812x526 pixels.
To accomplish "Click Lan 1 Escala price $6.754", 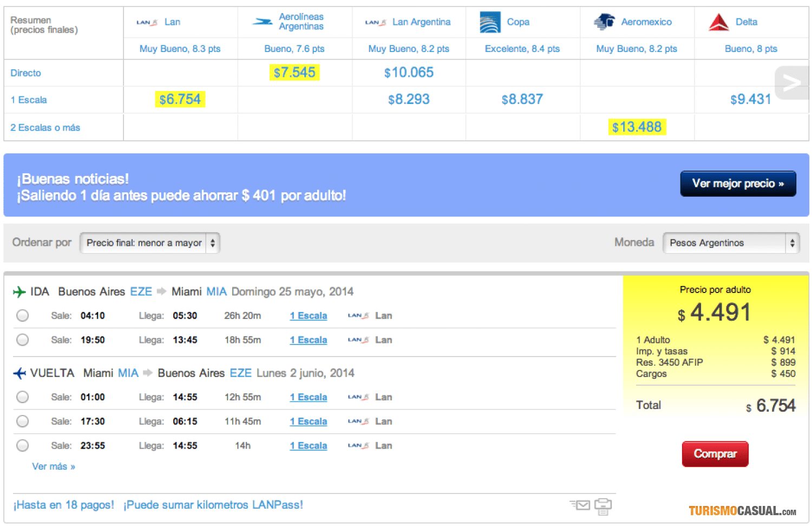I will 180,99.
